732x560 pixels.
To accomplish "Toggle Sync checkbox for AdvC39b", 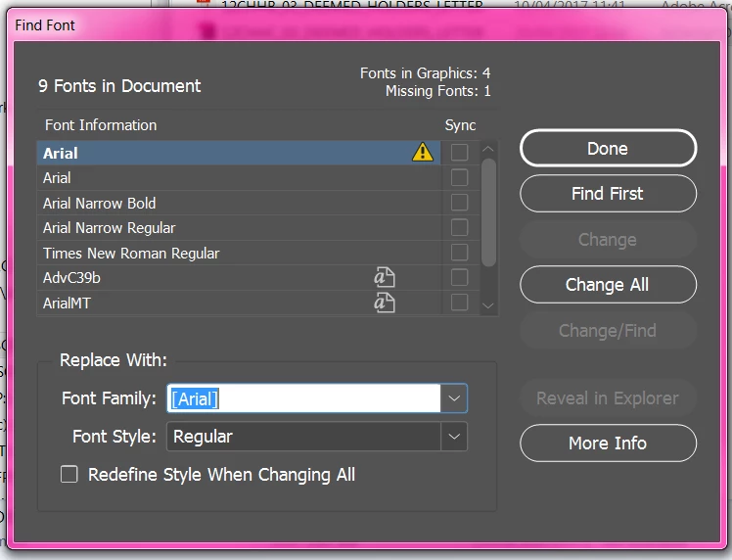I will pos(459,277).
